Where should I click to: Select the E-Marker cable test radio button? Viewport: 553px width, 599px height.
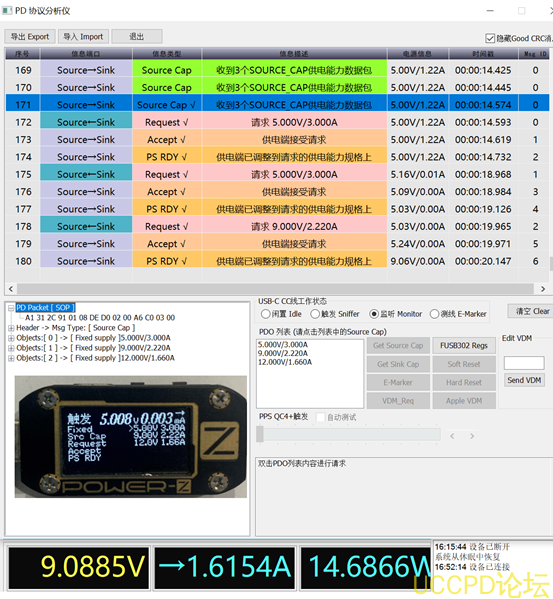434,314
